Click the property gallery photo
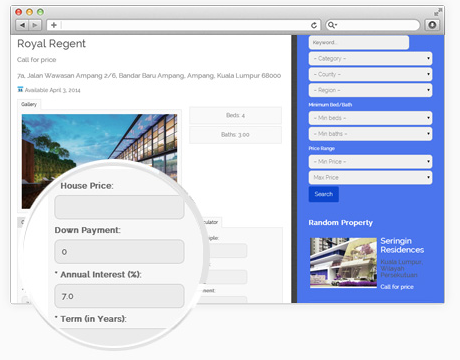This screenshot has width=460, height=360. (x=99, y=161)
